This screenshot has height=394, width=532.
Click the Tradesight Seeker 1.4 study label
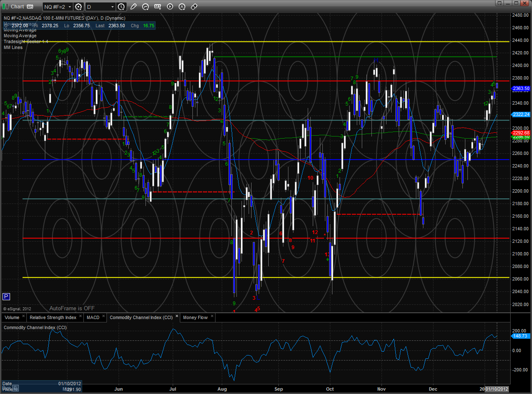(26, 41)
